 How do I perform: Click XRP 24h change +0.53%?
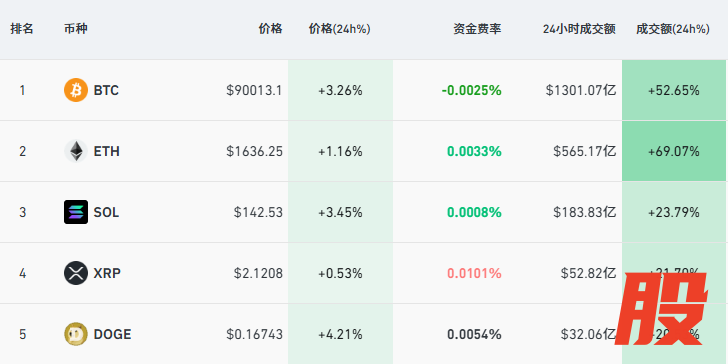[x=340, y=273]
